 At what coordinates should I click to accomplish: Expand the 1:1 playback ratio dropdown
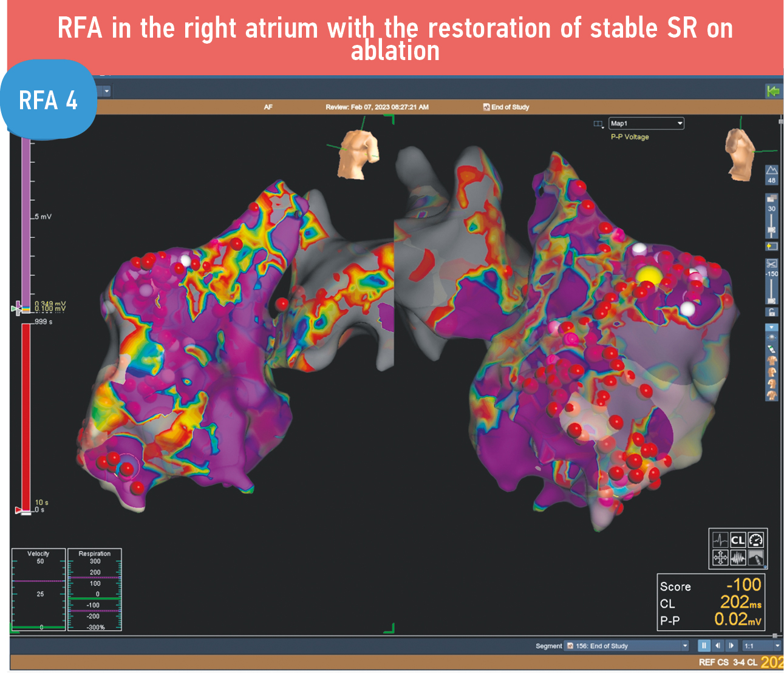(762, 646)
